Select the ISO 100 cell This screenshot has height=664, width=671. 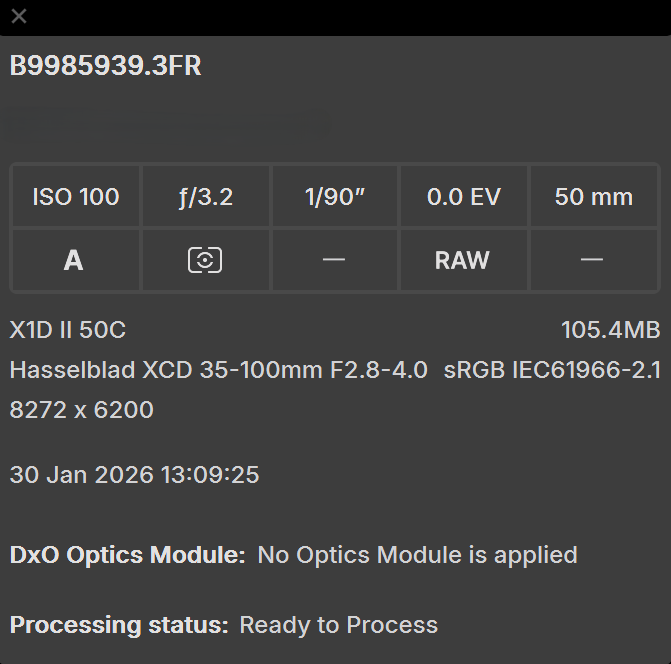pyautogui.click(x=76, y=197)
